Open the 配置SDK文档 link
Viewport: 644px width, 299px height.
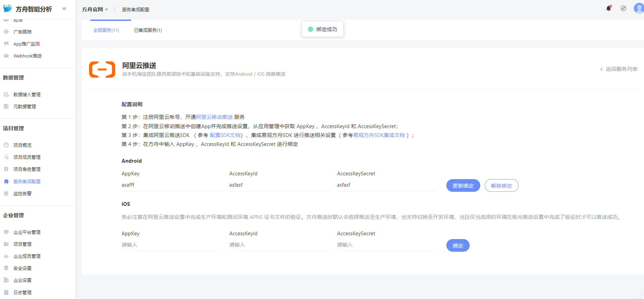click(x=225, y=135)
